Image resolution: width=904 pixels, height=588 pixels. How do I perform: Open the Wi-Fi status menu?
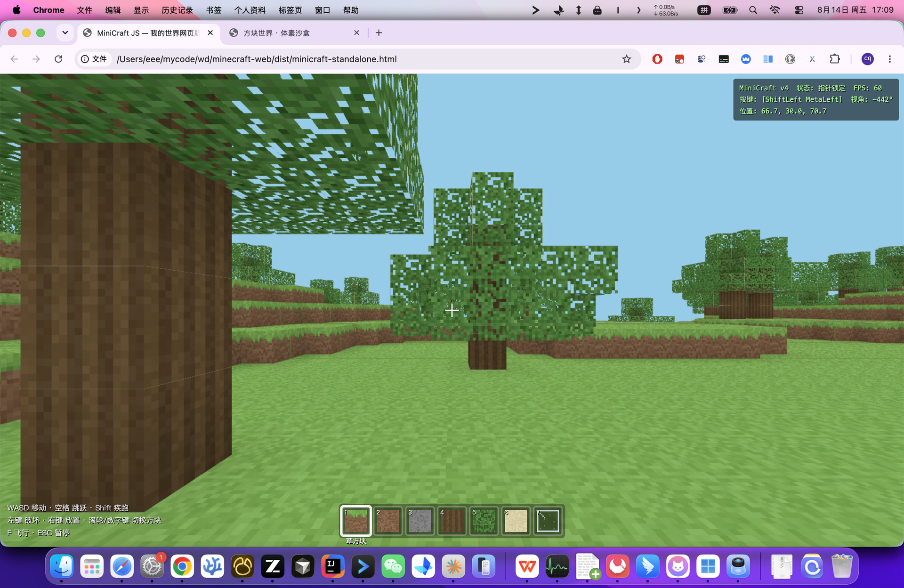tap(775, 10)
